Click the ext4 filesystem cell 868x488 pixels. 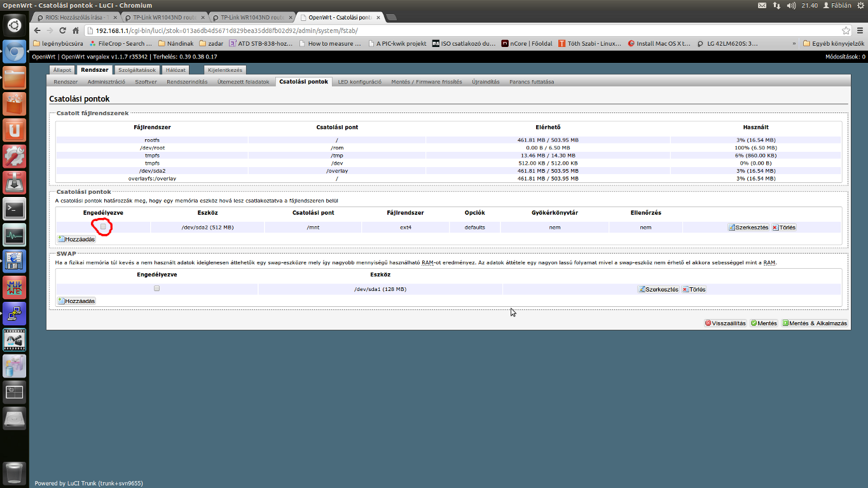406,227
